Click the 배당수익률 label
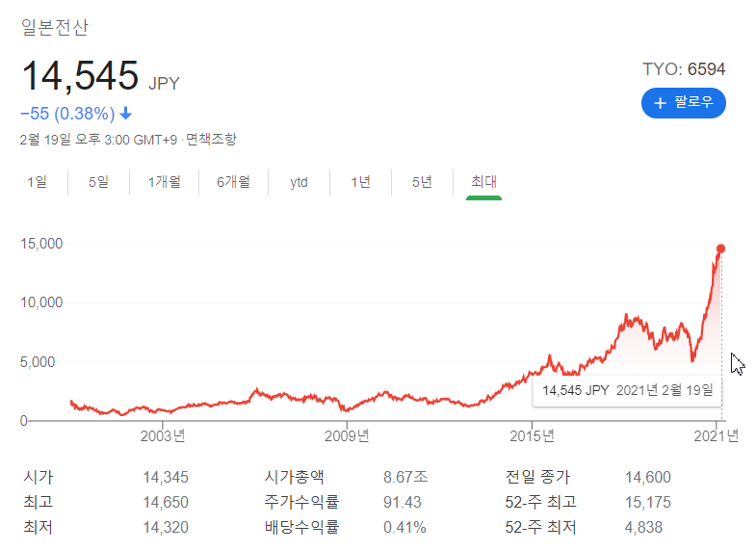The width and height of the screenshot is (756, 551). click(x=301, y=527)
